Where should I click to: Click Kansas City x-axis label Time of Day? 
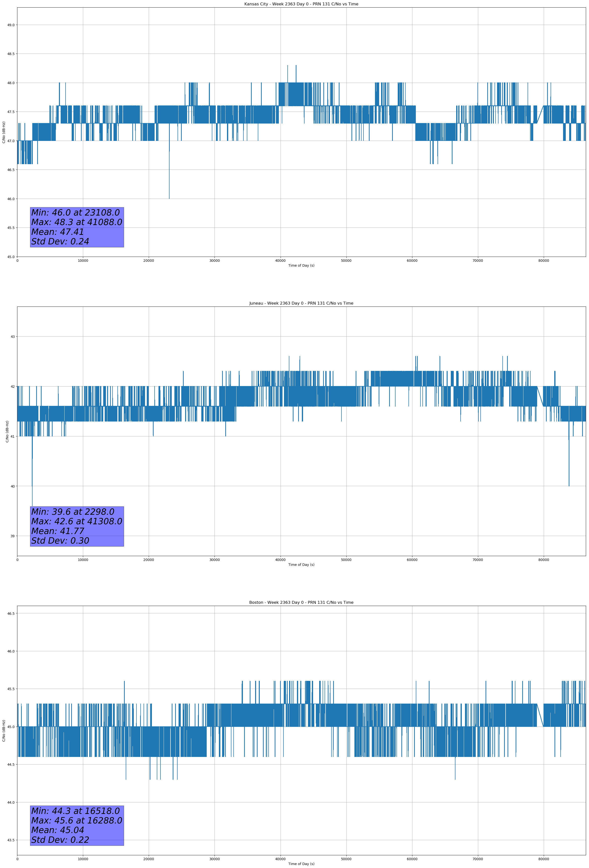301,265
